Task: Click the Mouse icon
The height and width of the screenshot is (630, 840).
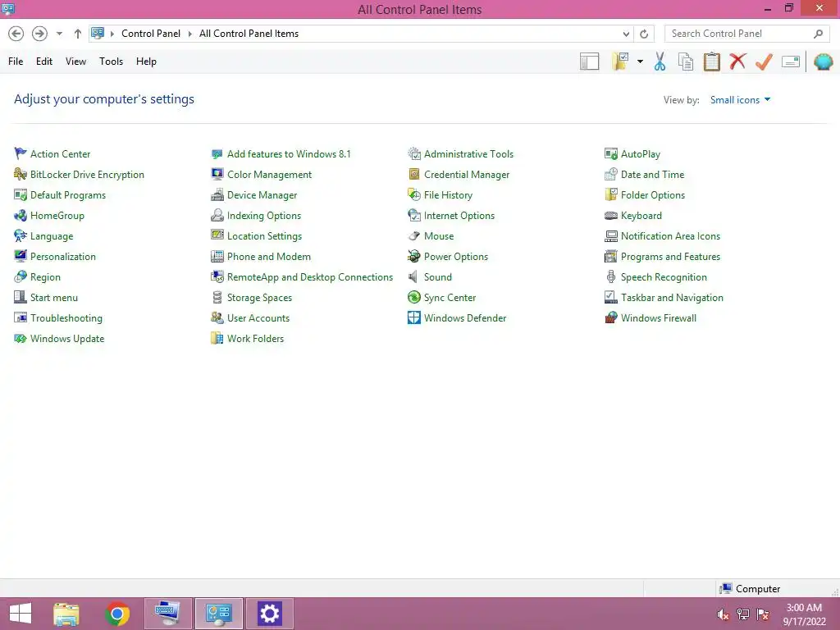Action: pyautogui.click(x=414, y=235)
